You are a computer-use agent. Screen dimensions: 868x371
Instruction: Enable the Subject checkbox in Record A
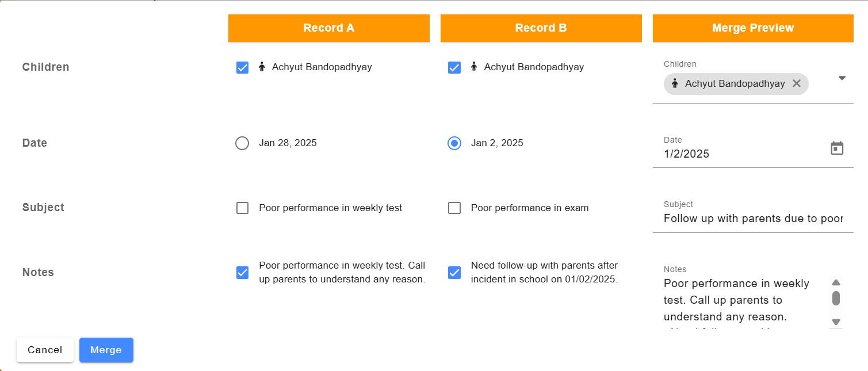pos(242,208)
